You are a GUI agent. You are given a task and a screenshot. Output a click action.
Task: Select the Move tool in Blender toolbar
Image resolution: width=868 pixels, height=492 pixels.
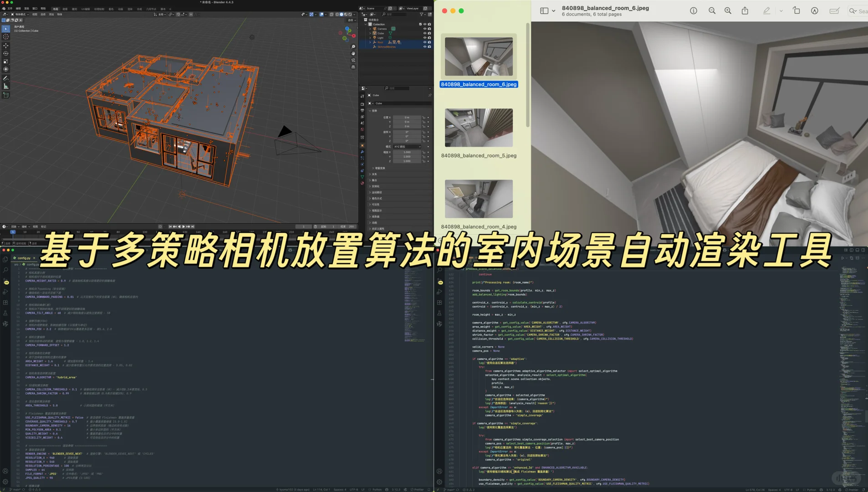(x=5, y=46)
